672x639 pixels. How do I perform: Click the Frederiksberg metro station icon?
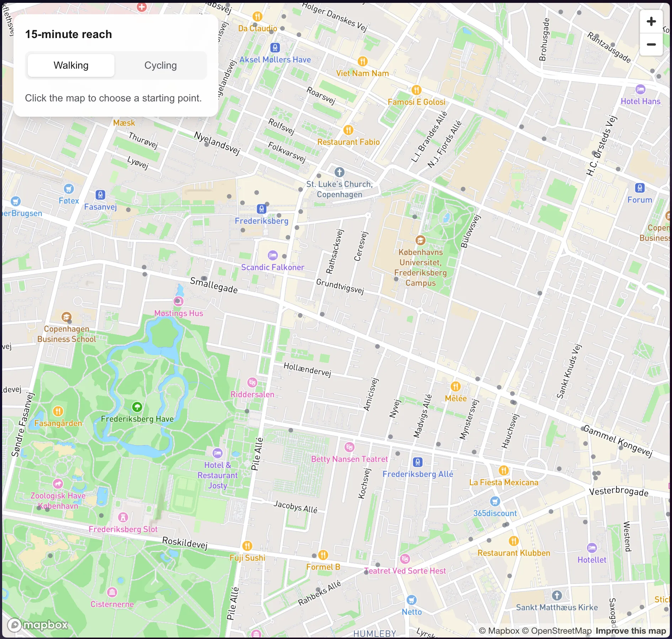coord(261,209)
